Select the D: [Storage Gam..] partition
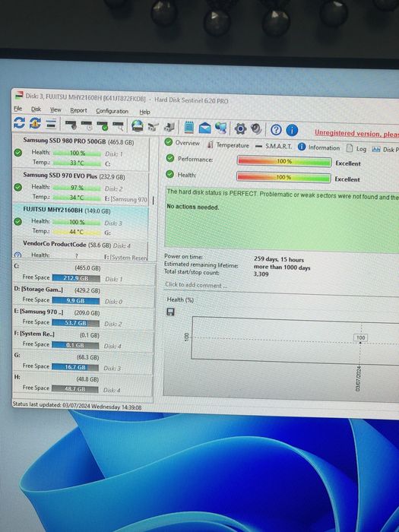Image resolution: width=399 pixels, height=532 pixels. pyautogui.click(x=84, y=296)
